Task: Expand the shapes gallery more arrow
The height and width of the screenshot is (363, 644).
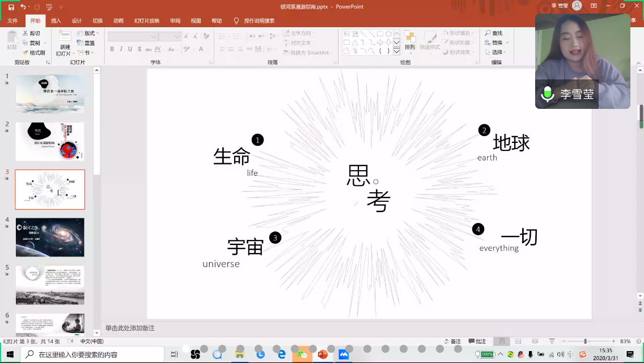Action: click(397, 52)
